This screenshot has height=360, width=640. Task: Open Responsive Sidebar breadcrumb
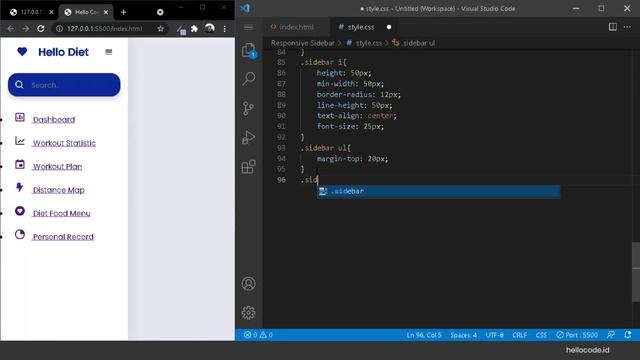point(302,43)
